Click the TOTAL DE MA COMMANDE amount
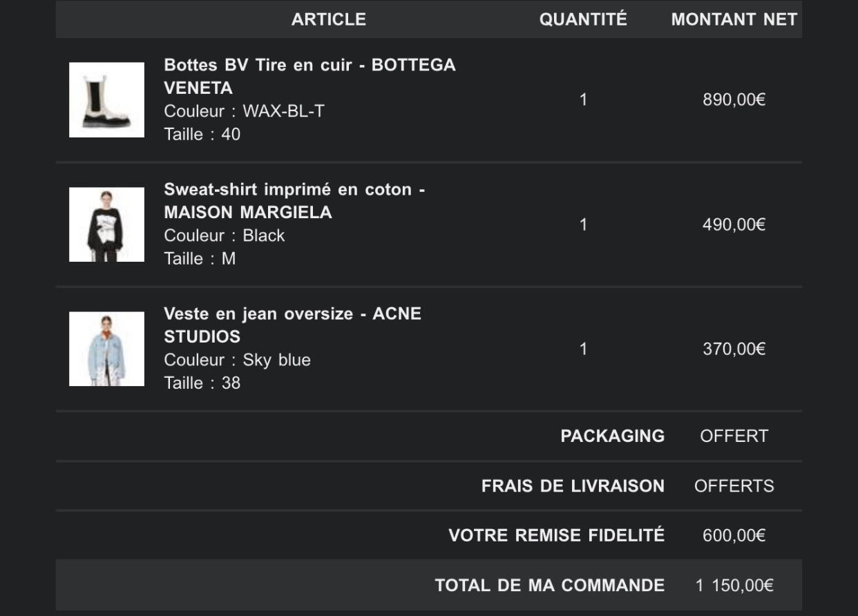 [734, 586]
